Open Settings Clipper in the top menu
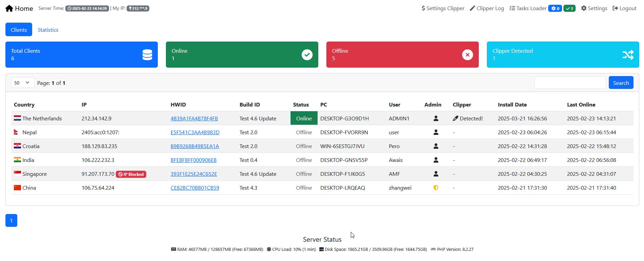 [x=443, y=8]
